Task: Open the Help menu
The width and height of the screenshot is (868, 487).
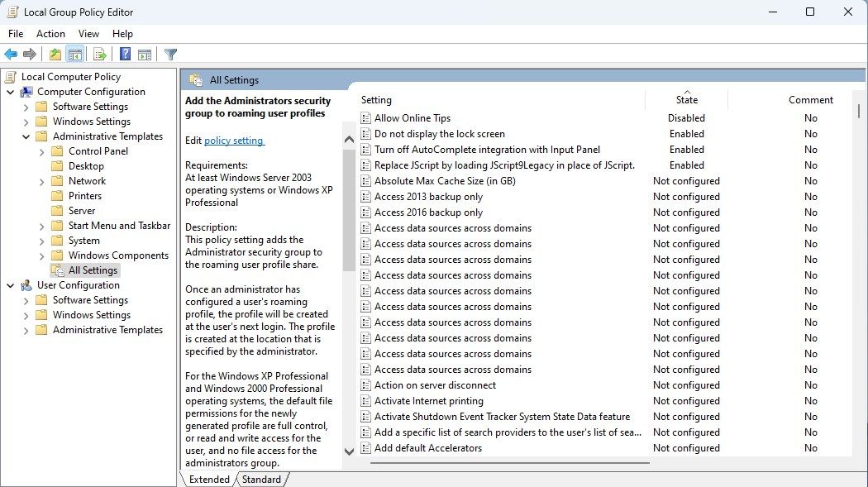Action: click(x=122, y=34)
